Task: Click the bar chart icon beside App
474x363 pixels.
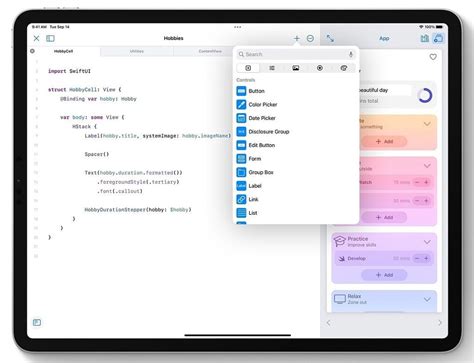Action: click(x=425, y=38)
